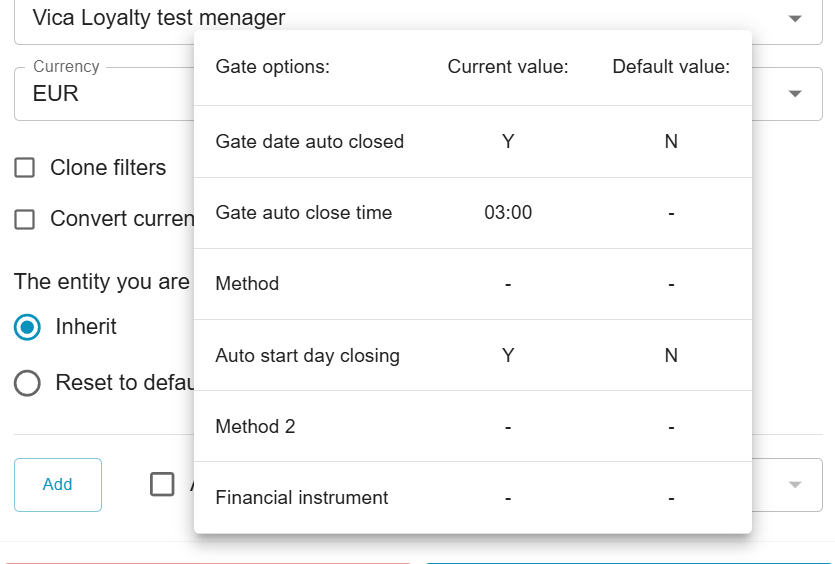
Task: Click the Default value column header
Action: tap(671, 68)
